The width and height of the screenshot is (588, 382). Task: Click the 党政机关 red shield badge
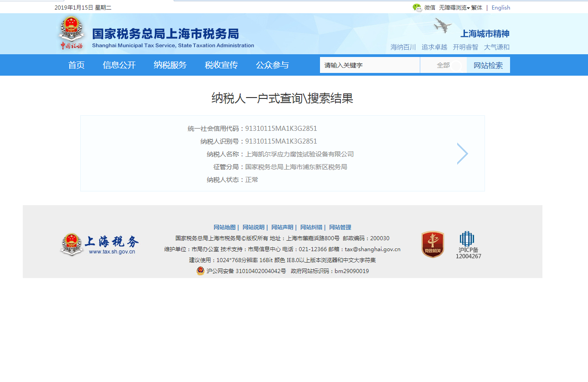coord(433,244)
